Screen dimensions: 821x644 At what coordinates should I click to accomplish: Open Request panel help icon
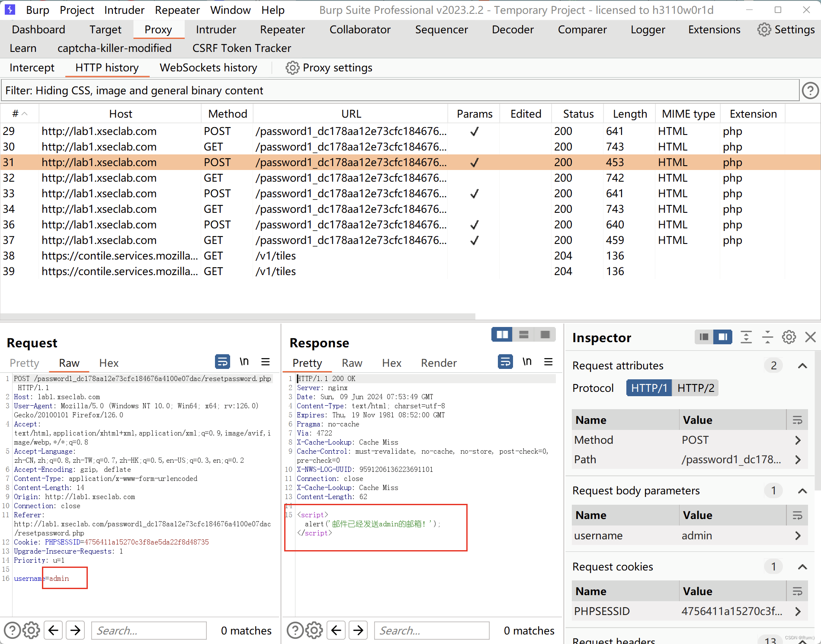click(12, 630)
